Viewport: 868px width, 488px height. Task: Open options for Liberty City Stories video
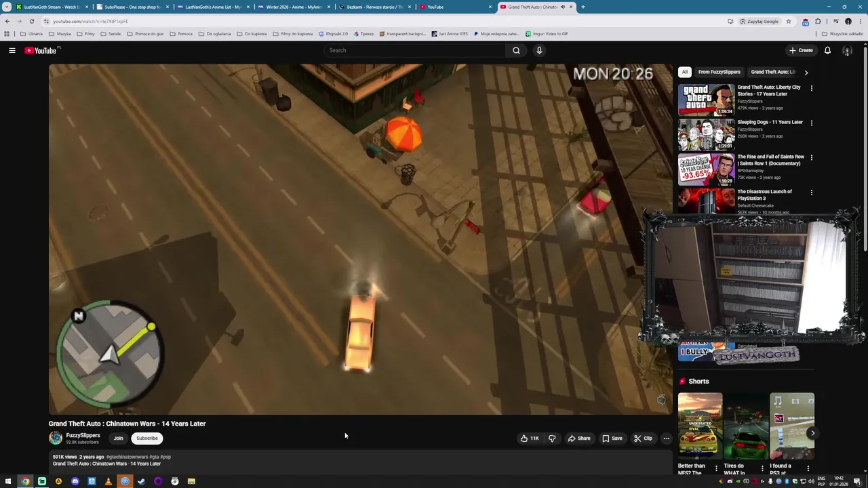(x=811, y=88)
